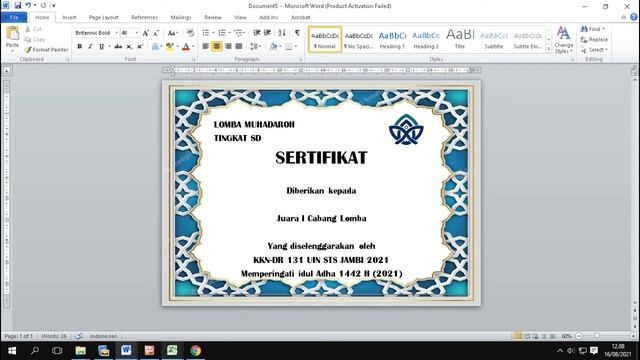The width and height of the screenshot is (640, 360).
Task: Open the borders dropdown
Action: [x=296, y=47]
